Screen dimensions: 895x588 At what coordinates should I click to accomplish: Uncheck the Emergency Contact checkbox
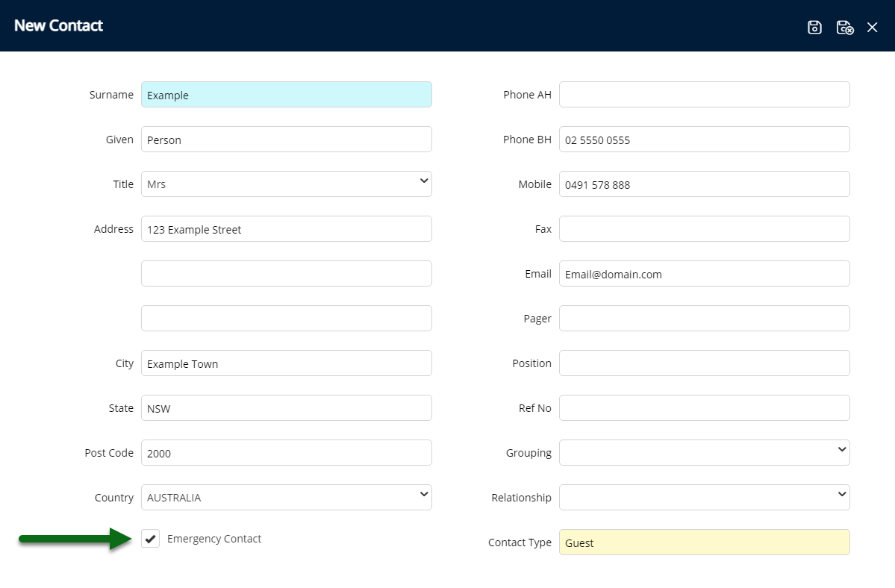click(151, 539)
